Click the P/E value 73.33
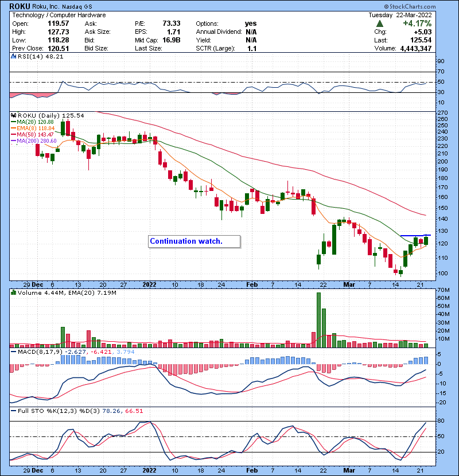Screen dimensions: 459x476 point(172,24)
